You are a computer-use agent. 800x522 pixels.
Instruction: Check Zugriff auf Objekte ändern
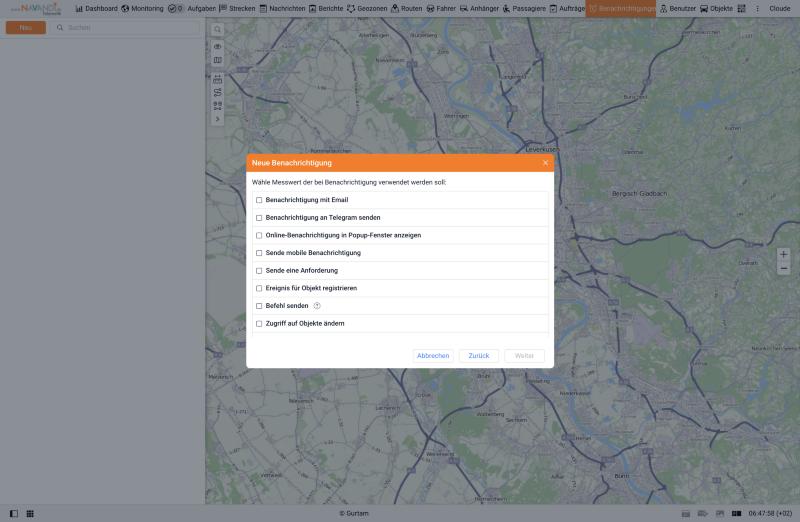pyautogui.click(x=259, y=324)
